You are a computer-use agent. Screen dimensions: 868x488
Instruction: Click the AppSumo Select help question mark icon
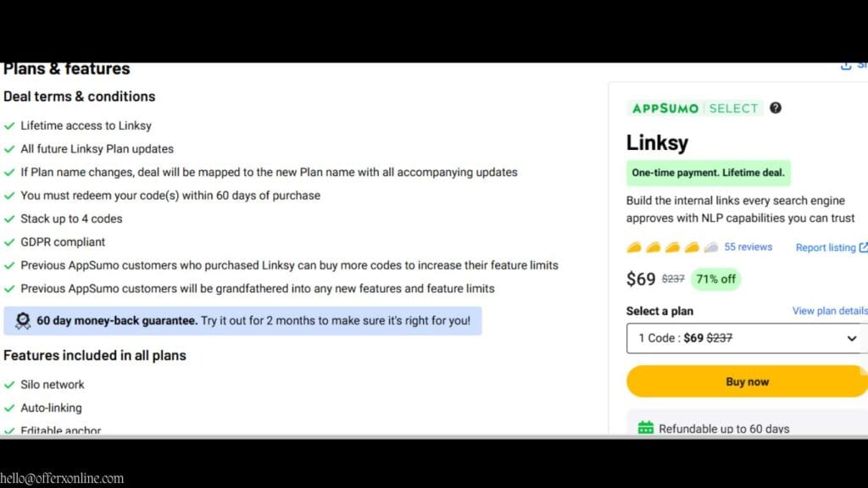pos(775,108)
